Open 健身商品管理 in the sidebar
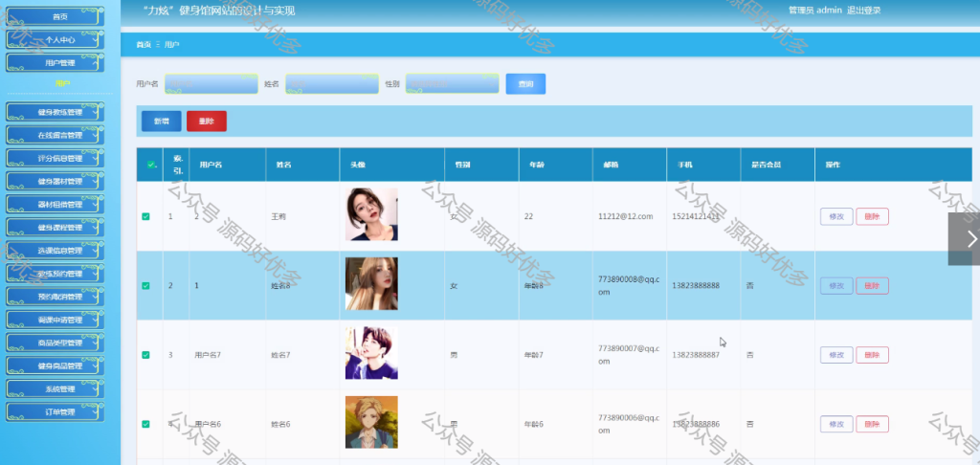Image resolution: width=980 pixels, height=465 pixels. 55,365
